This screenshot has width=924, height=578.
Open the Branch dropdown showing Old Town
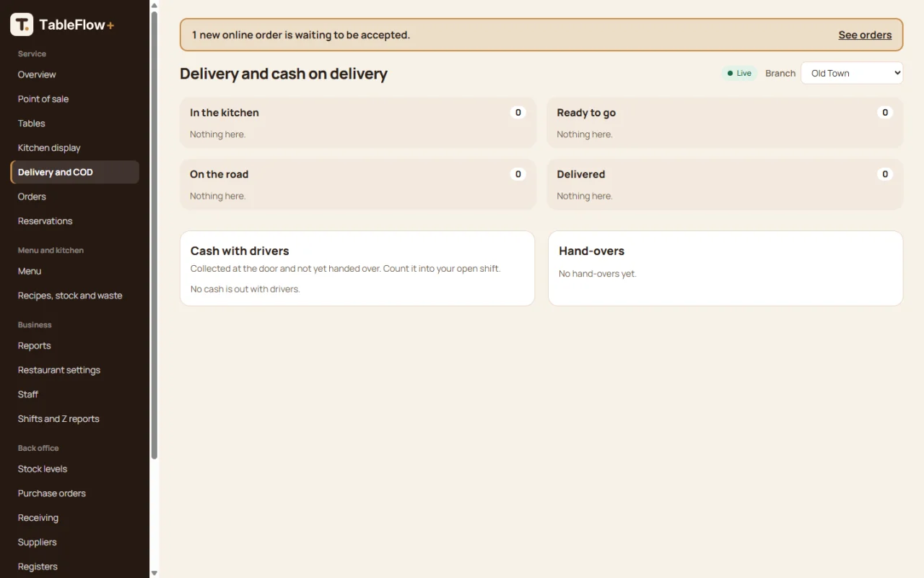coord(852,73)
